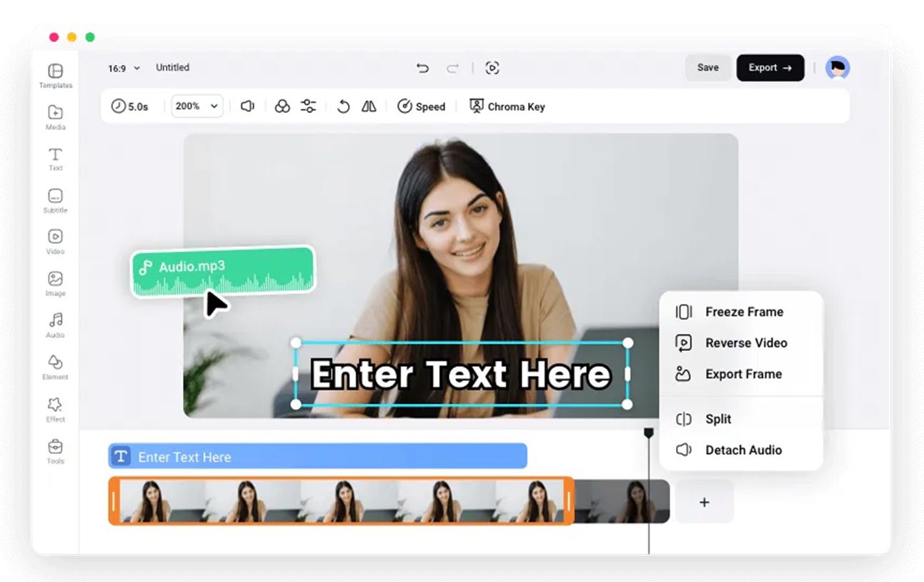
Task: Open the Element panel in sidebar
Action: (55, 368)
